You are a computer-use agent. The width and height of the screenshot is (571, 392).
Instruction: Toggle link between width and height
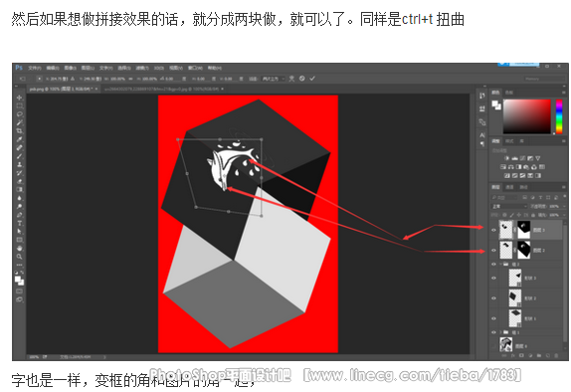[130, 79]
